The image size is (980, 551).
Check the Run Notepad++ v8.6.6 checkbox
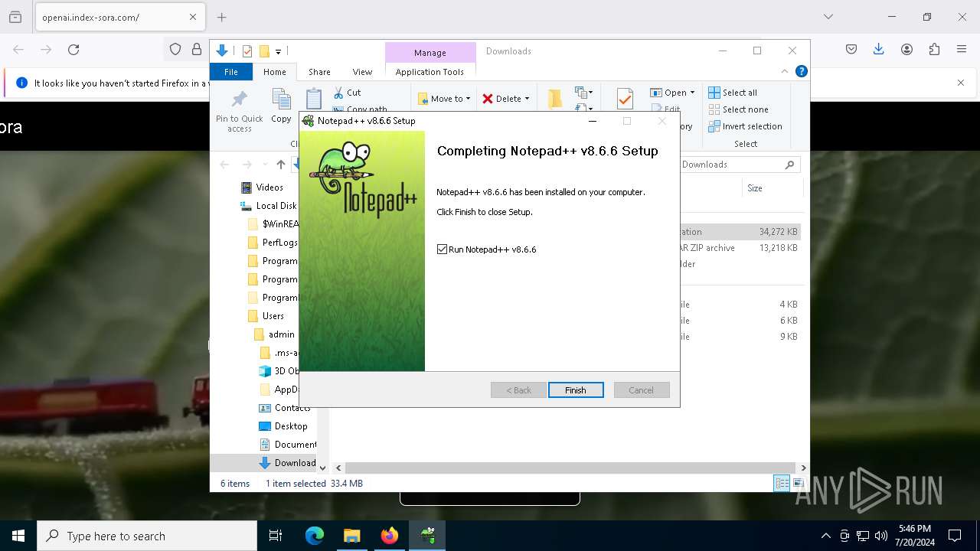(x=442, y=249)
